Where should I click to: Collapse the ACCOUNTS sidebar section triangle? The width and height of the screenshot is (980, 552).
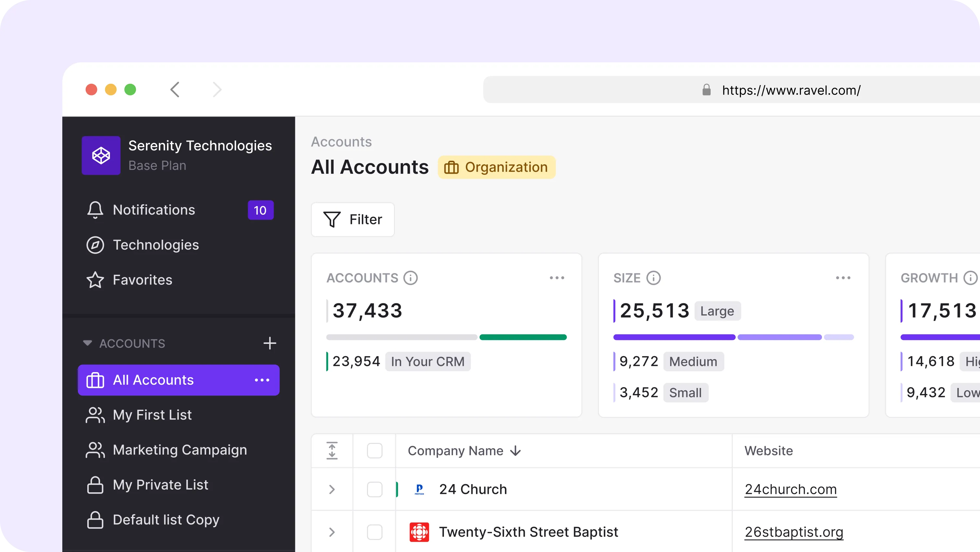point(88,343)
